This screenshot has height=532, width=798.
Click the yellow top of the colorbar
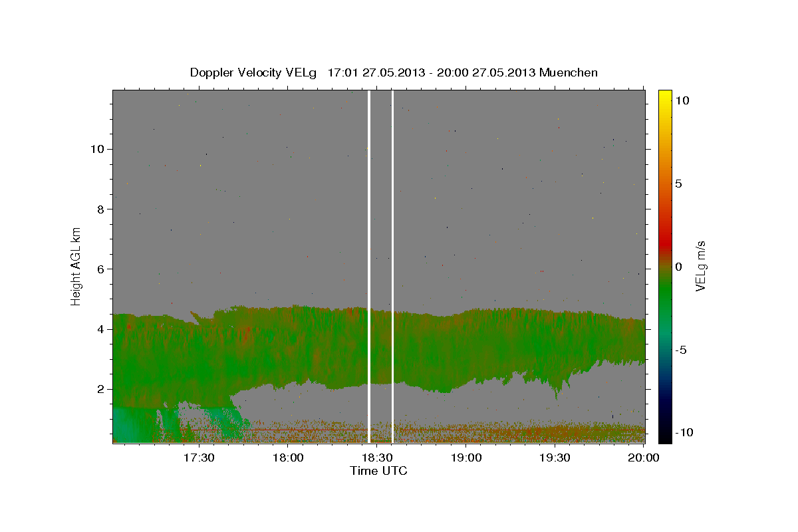pyautogui.click(x=664, y=96)
